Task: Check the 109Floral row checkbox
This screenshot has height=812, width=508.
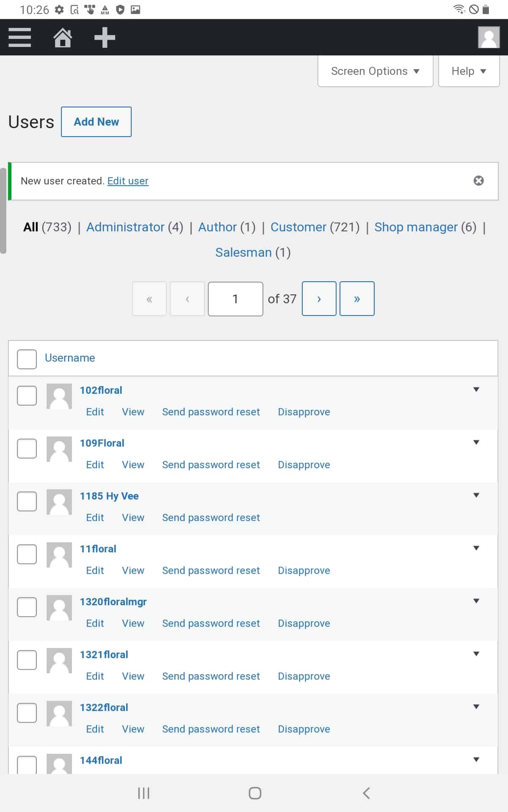Action: [27, 448]
